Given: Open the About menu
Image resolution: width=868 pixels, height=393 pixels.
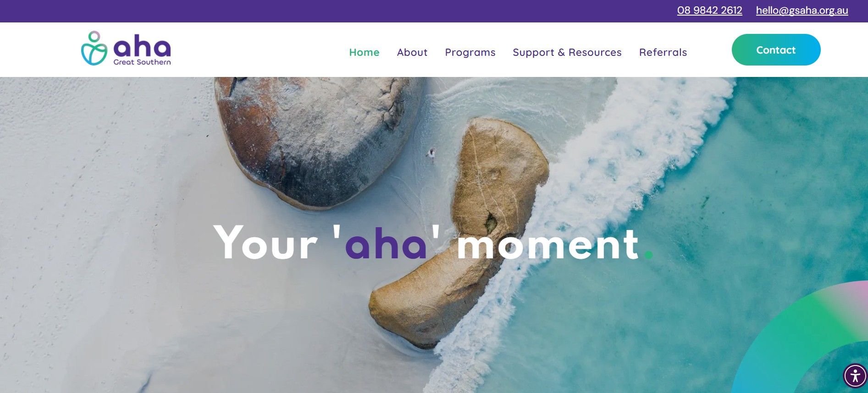Looking at the screenshot, I should click(x=412, y=52).
